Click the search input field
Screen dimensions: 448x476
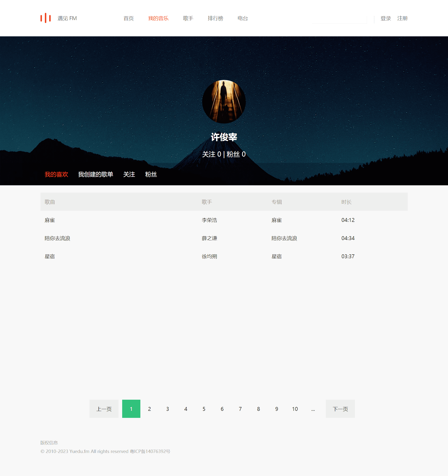coord(339,19)
